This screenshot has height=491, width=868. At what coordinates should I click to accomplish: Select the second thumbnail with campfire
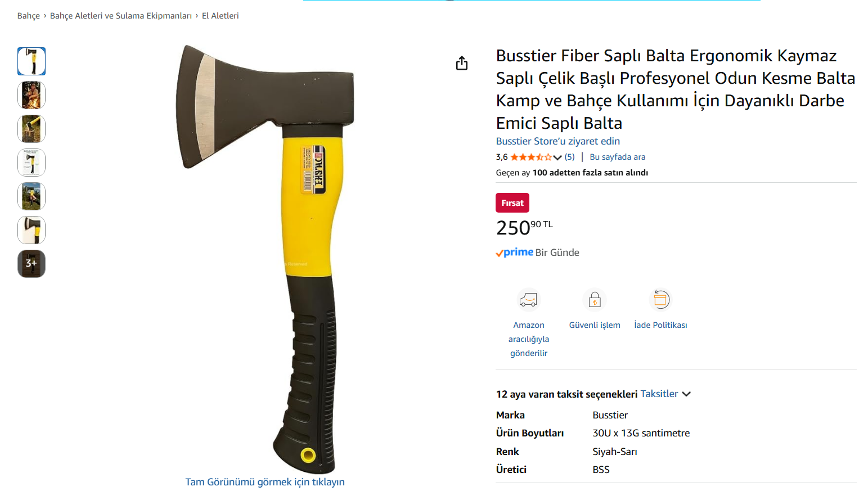[32, 95]
